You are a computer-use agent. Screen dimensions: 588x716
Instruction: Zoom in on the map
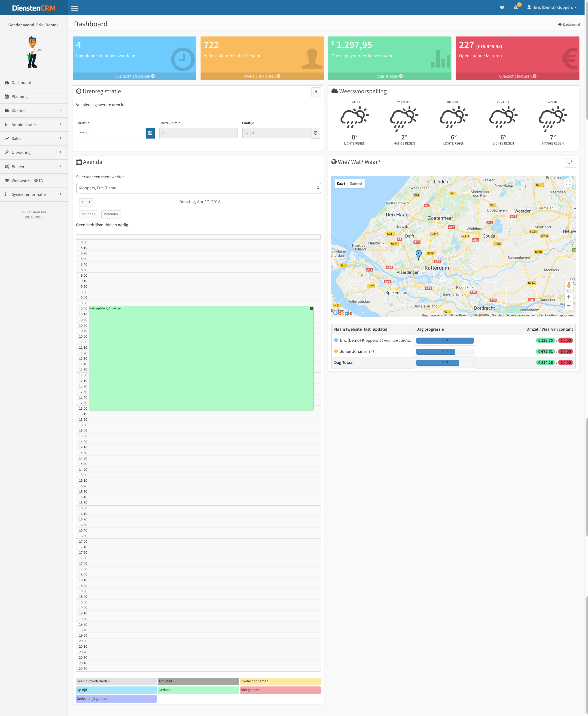tap(569, 297)
